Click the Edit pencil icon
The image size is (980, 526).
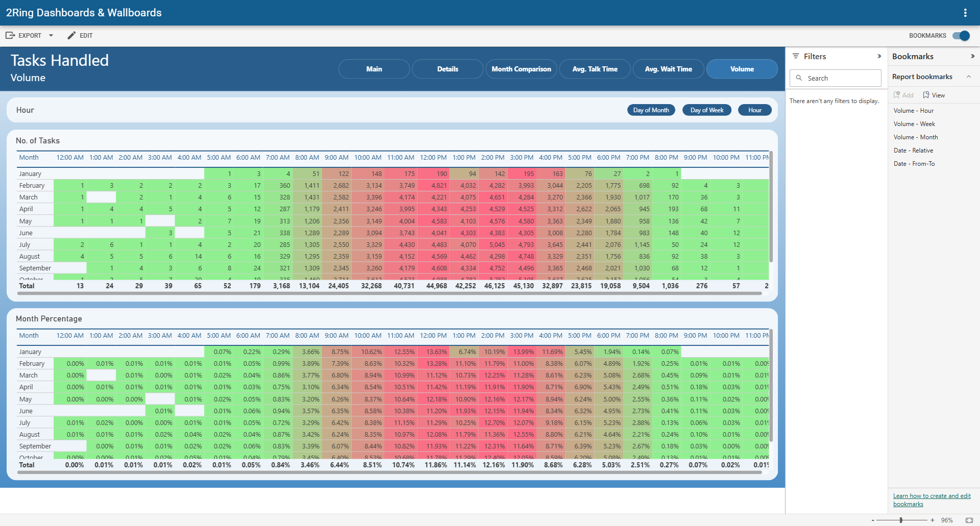71,35
